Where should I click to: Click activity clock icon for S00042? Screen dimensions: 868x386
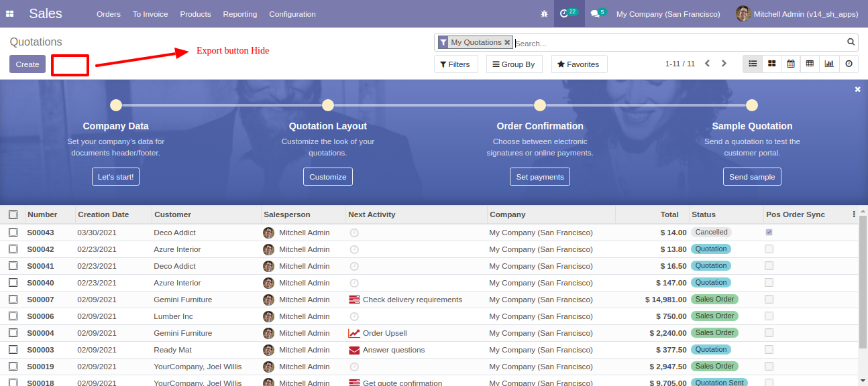coord(354,249)
